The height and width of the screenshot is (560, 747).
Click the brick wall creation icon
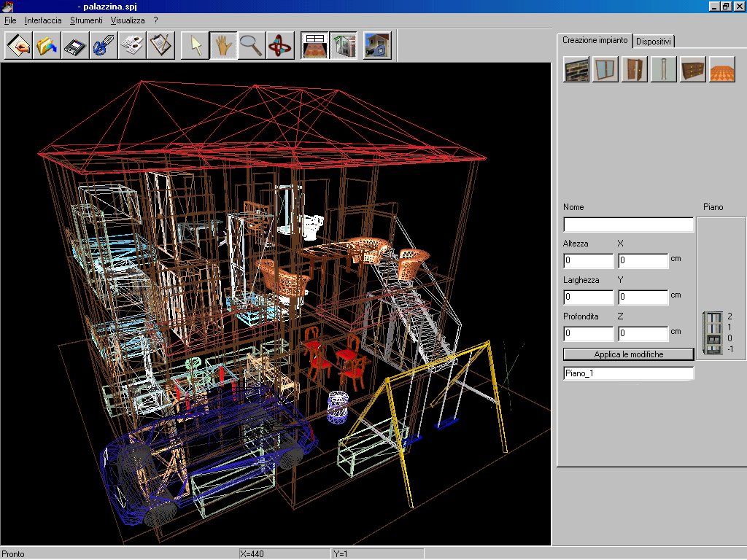pos(576,69)
